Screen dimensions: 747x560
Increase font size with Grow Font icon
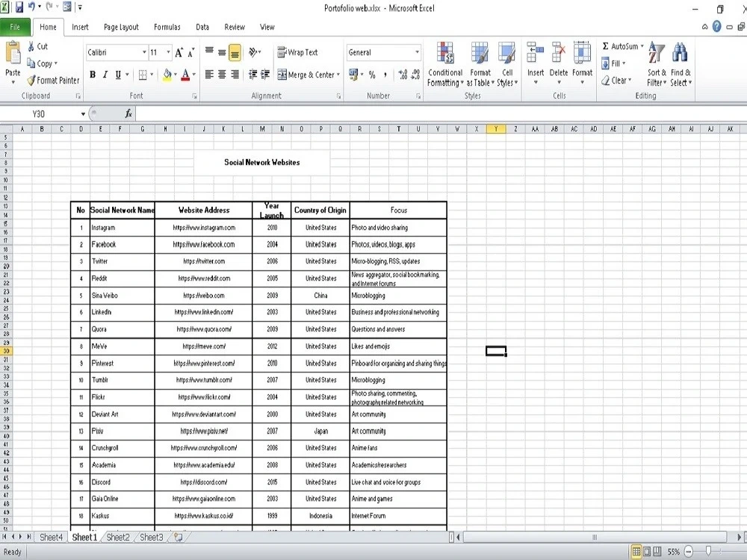point(179,52)
